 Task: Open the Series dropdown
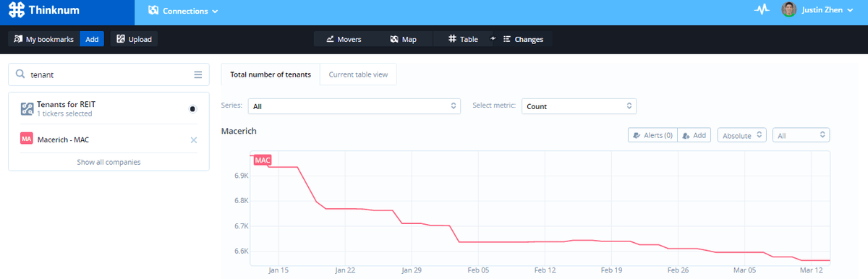pyautogui.click(x=354, y=106)
